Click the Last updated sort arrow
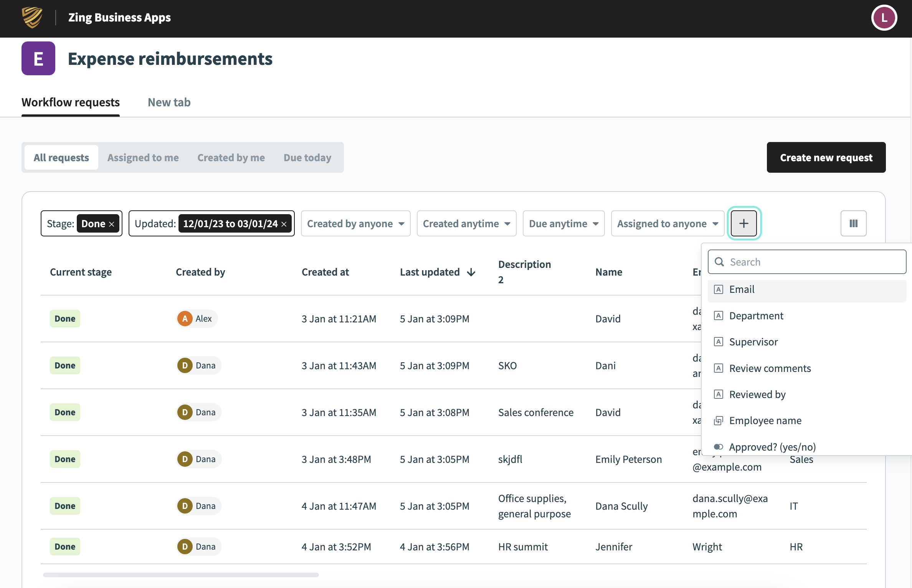 (471, 272)
